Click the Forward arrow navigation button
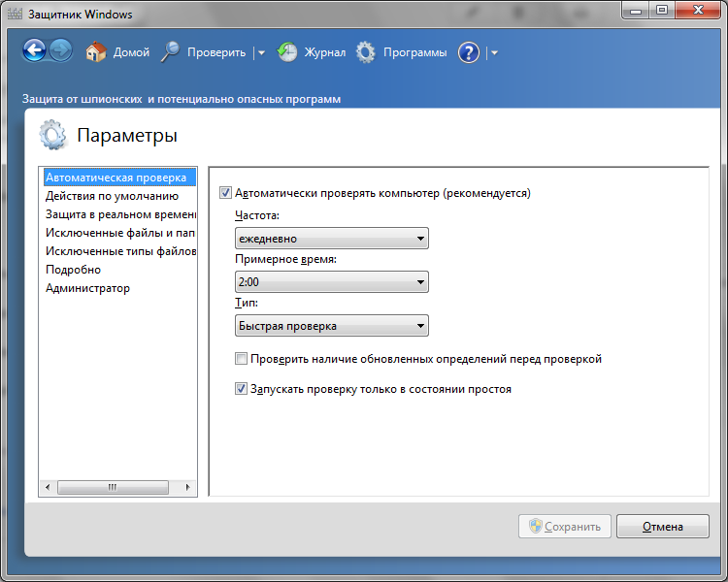728x582 pixels. pos(61,50)
